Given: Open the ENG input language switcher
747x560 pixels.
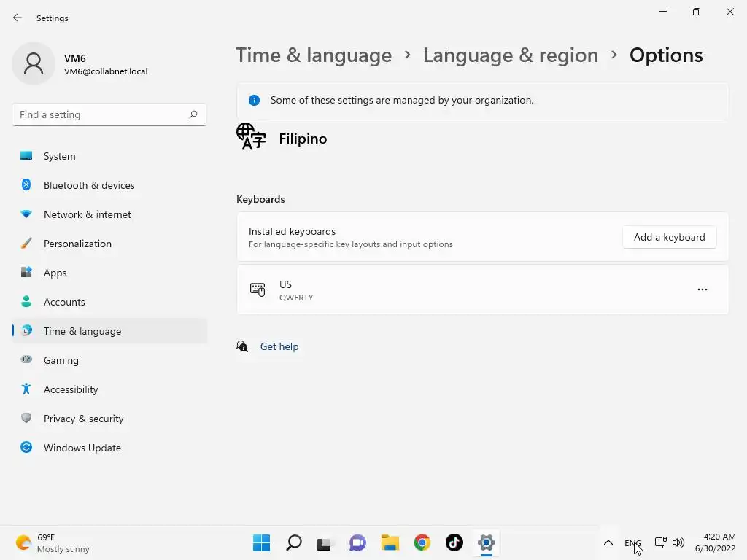Looking at the screenshot, I should 632,542.
